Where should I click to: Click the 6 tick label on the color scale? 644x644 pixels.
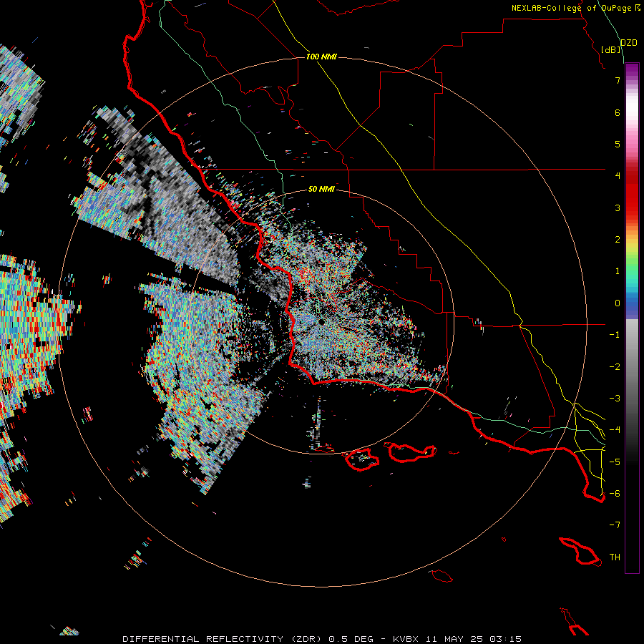(618, 112)
